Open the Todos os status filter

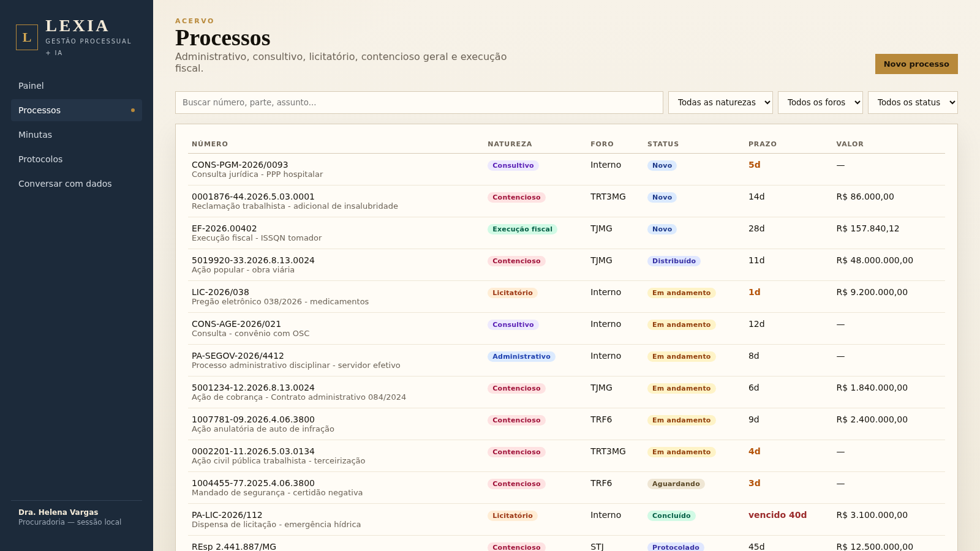click(913, 102)
